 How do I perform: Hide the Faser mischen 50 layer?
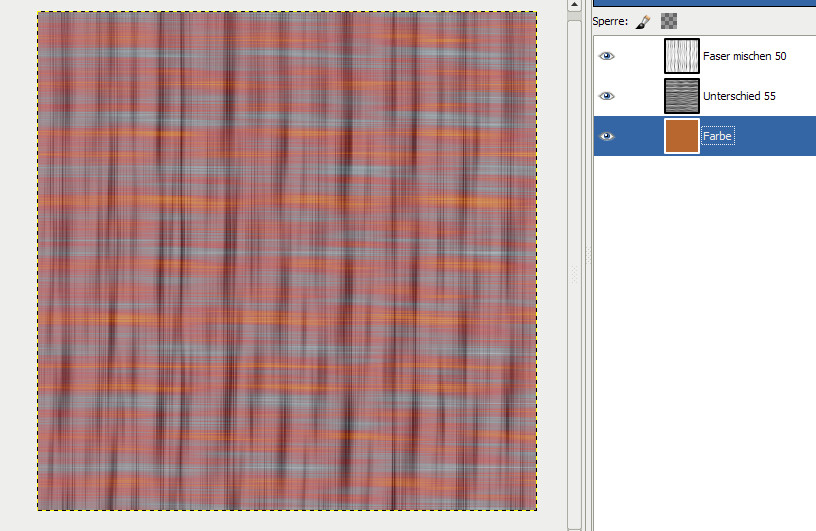tap(606, 57)
